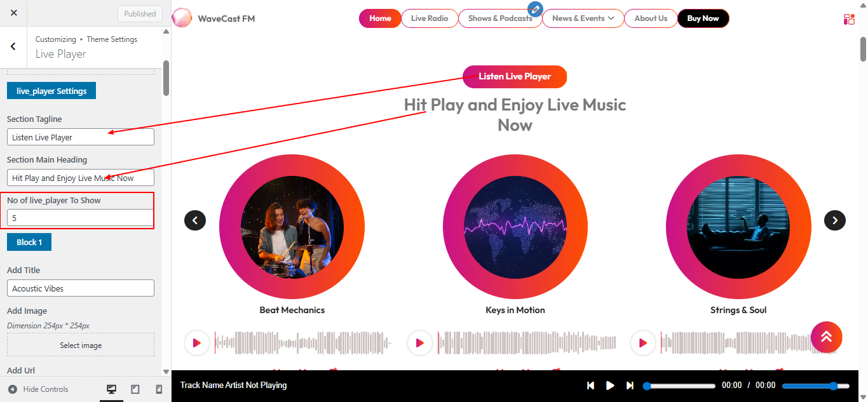Viewport: 868px width, 402px height.
Task: Switch to mobile preview mode
Action: pyautogui.click(x=158, y=389)
